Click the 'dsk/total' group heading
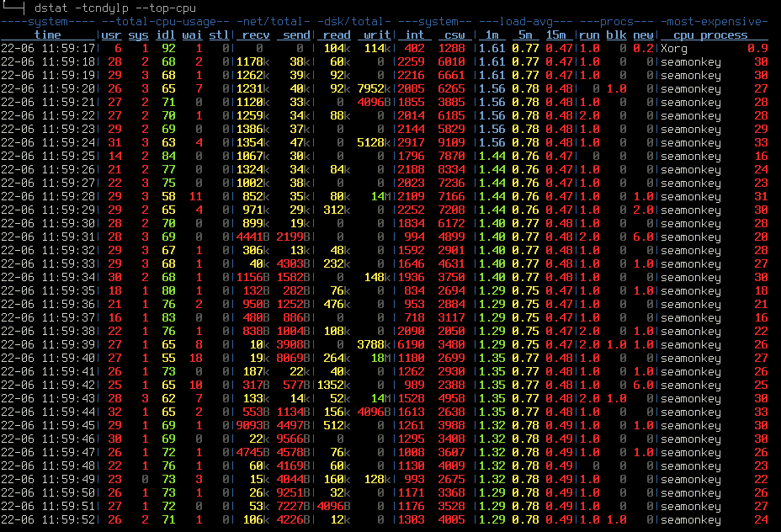Image resolution: width=781 pixels, height=532 pixels. click(x=353, y=21)
